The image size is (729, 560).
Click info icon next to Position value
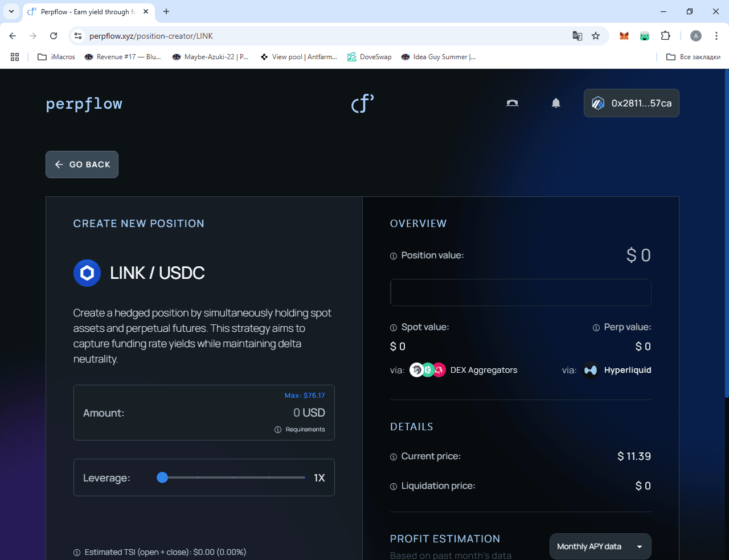pos(394,256)
